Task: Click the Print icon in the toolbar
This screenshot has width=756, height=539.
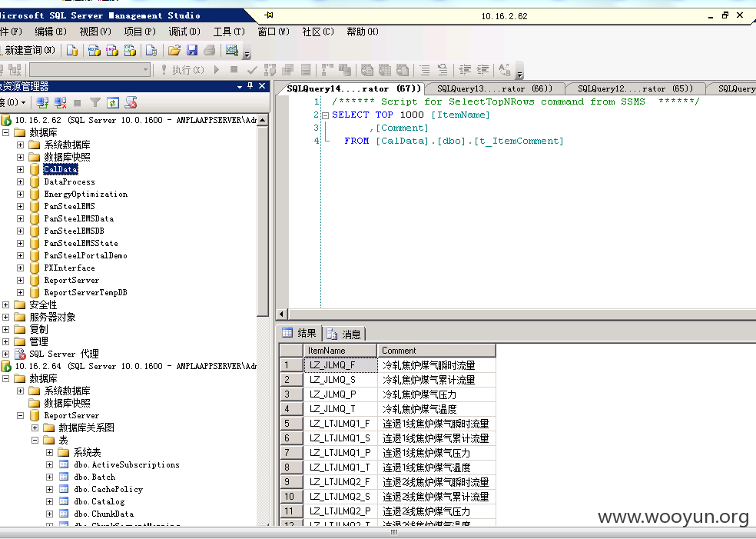Action: 209,50
